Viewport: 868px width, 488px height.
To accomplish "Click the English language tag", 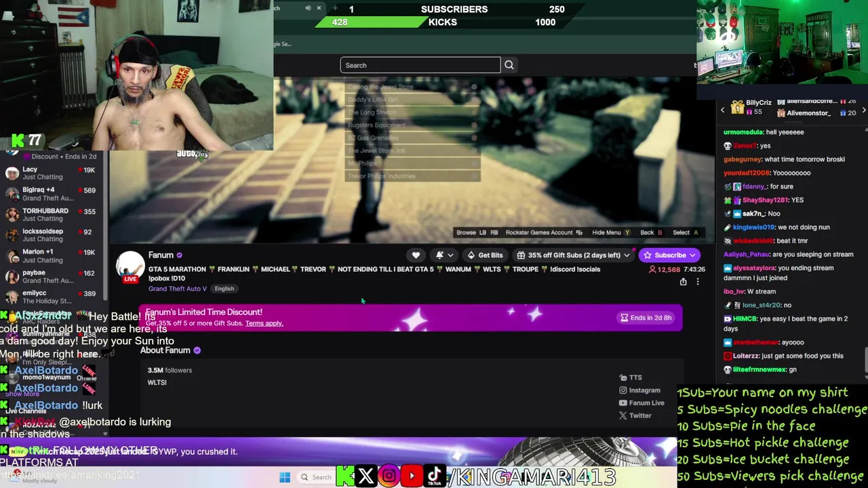I will [224, 289].
